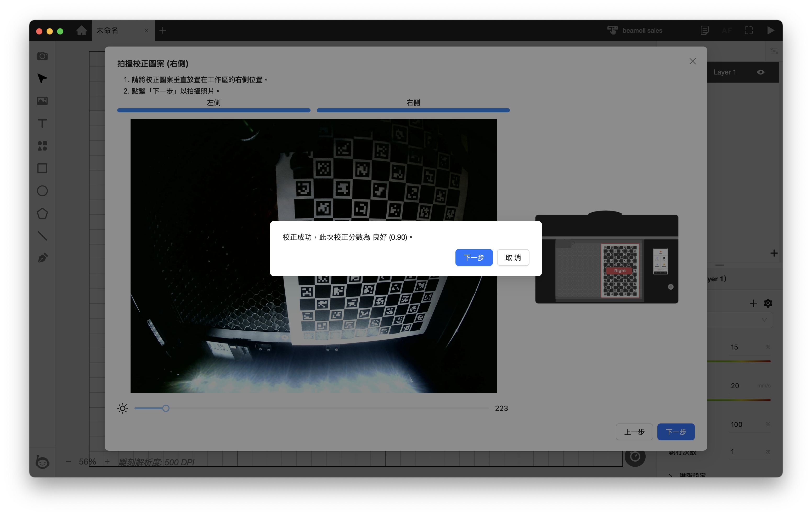Select the Text tool
This screenshot has height=516, width=812.
point(42,123)
